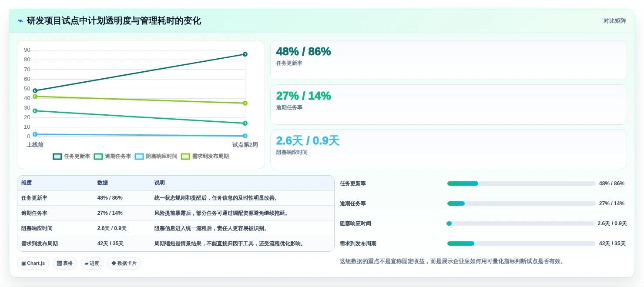Select the 任务更新率 table row cell

tap(34, 198)
